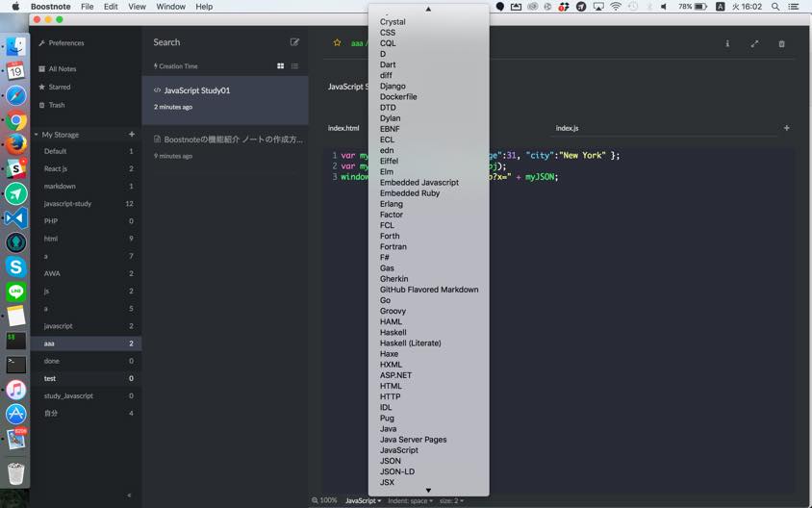Open the PHP folder

point(86,221)
